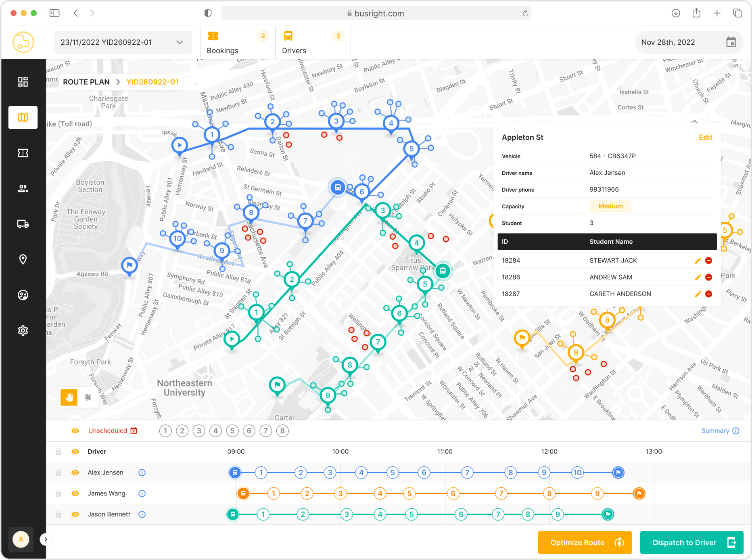The height and width of the screenshot is (560, 752).
Task: Open settings from the sidebar gear icon
Action: point(23,330)
